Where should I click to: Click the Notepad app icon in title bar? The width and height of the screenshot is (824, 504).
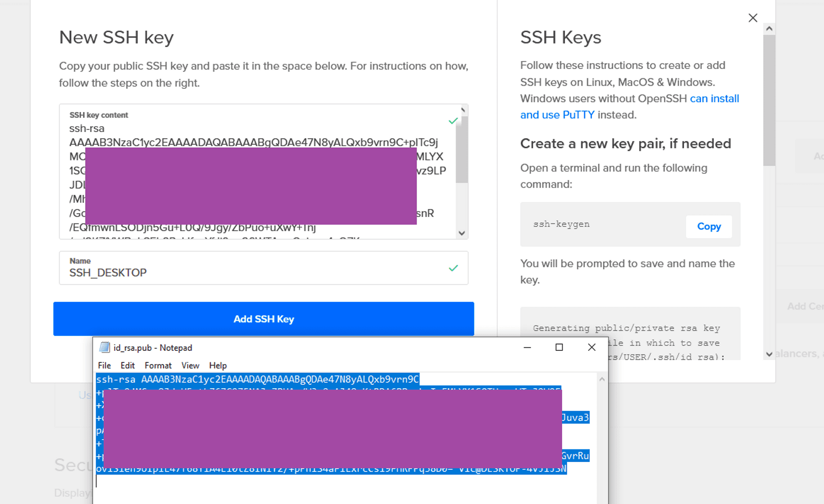pyautogui.click(x=104, y=347)
